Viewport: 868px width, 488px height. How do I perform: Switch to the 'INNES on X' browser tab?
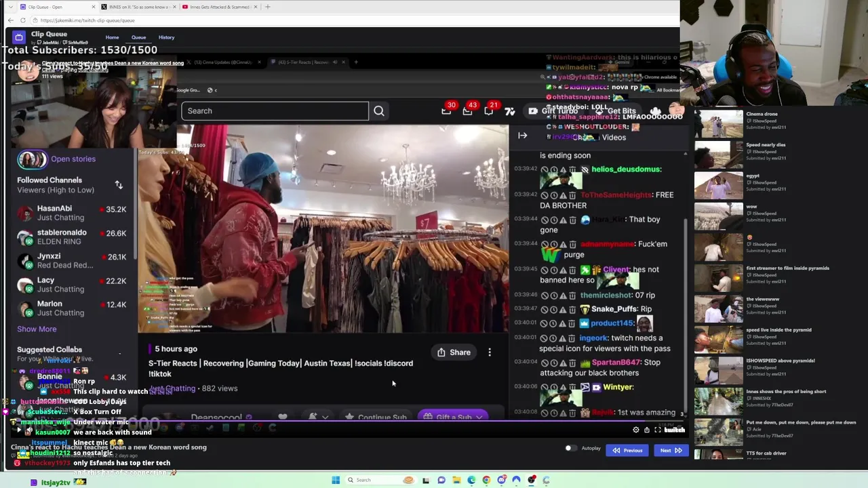[x=139, y=7]
